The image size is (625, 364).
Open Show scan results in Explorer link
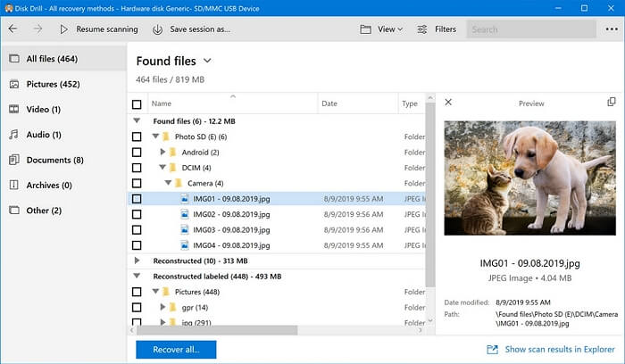[551, 350]
